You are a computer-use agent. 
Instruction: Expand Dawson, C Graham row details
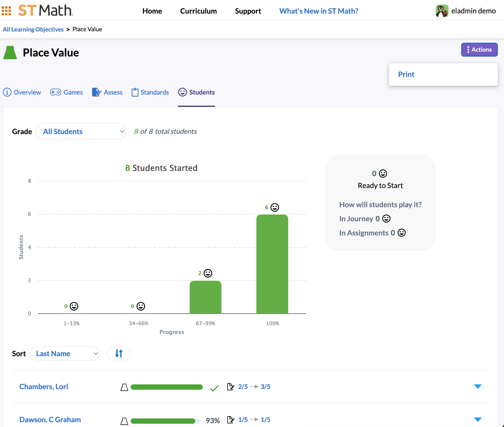pyautogui.click(x=478, y=419)
